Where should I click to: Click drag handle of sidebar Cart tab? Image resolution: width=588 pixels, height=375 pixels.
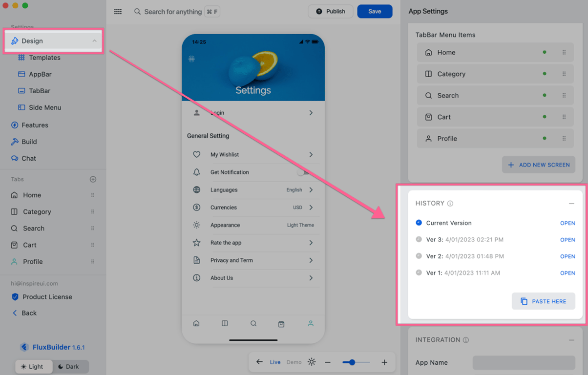pos(92,245)
